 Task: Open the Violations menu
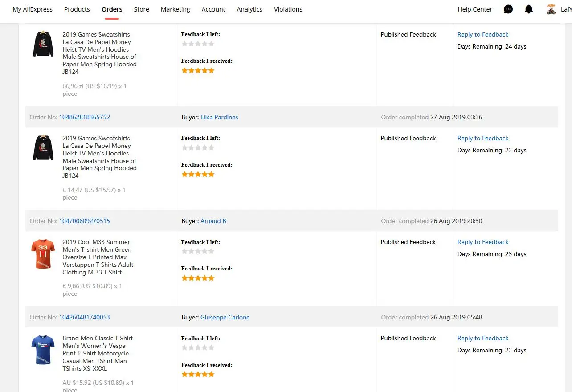click(x=288, y=9)
